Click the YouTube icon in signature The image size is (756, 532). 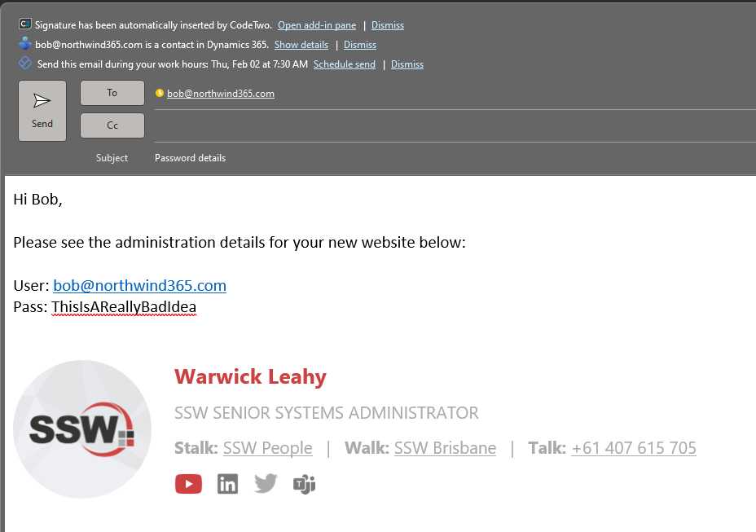click(x=188, y=484)
